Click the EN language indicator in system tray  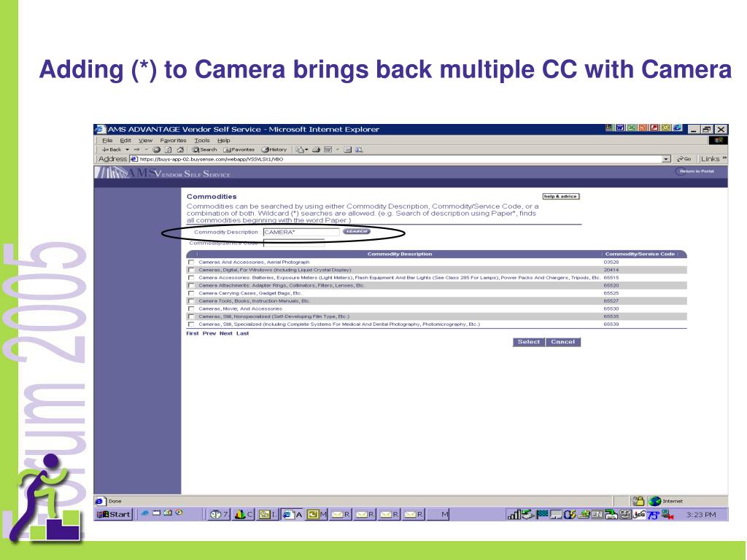(597, 515)
